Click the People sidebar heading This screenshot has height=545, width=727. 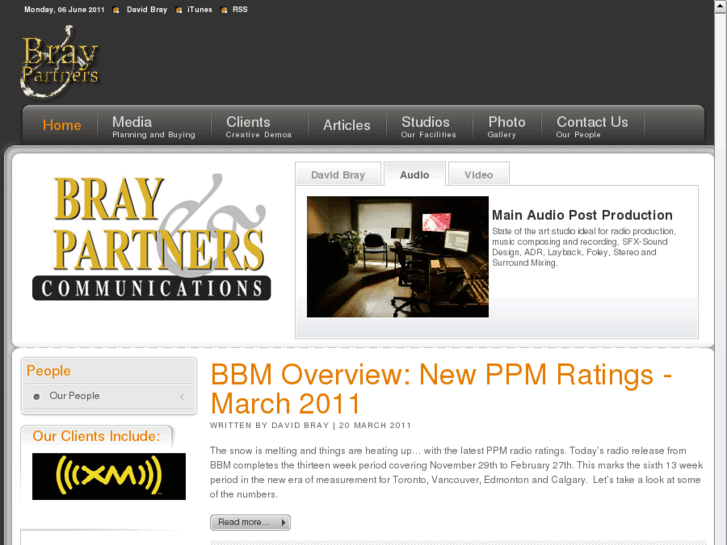point(49,371)
